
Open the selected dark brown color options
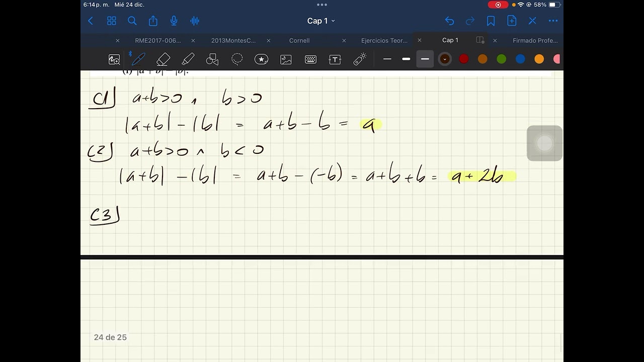click(x=445, y=59)
